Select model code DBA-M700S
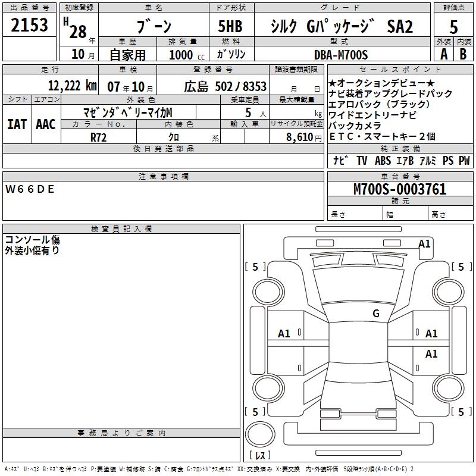 click(341, 55)
